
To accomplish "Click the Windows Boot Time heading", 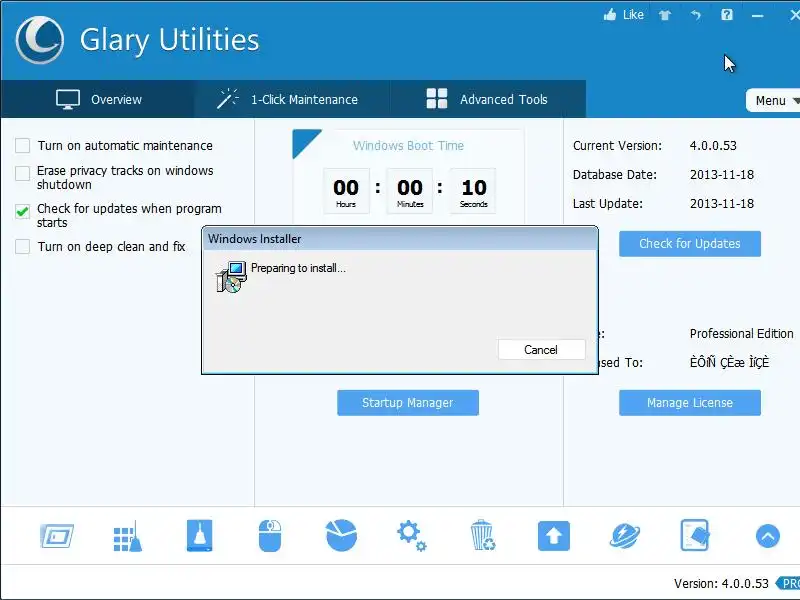I will click(408, 146).
